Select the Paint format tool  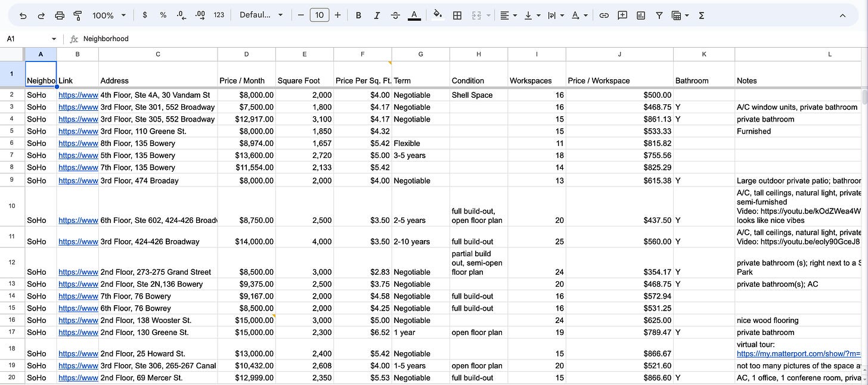pyautogui.click(x=77, y=15)
